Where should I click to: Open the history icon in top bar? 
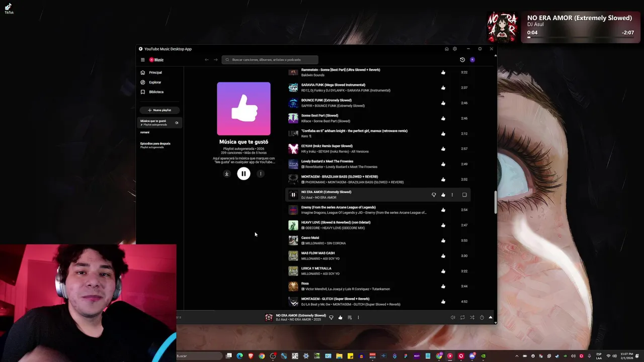pos(462,60)
